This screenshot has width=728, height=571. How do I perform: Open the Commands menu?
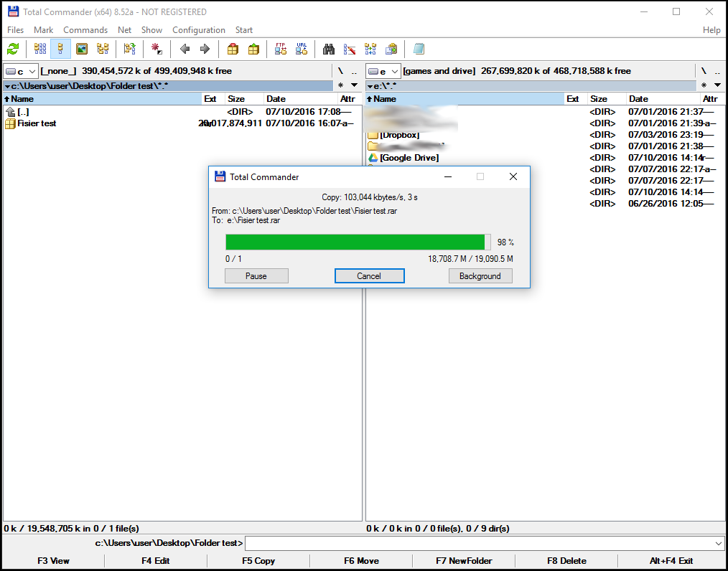[85, 29]
